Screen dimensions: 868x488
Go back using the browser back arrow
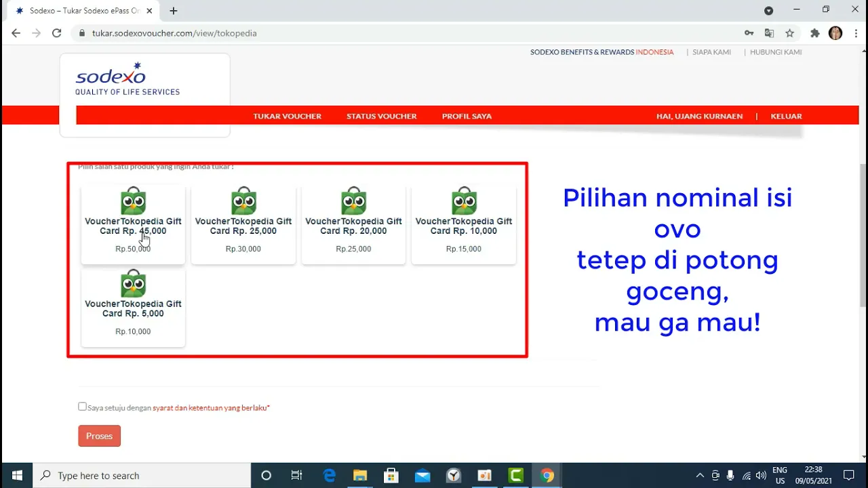16,33
